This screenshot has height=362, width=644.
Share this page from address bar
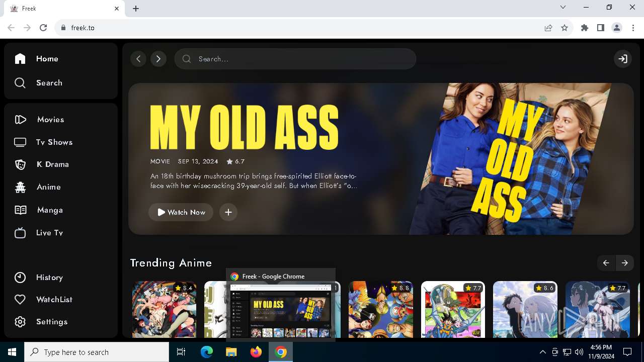click(548, 28)
